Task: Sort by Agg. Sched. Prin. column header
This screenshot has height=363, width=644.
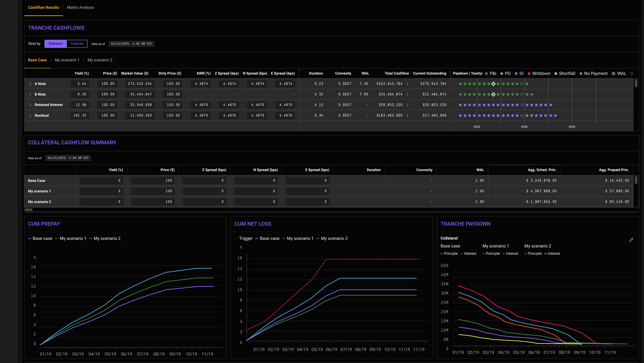Action: pyautogui.click(x=542, y=170)
